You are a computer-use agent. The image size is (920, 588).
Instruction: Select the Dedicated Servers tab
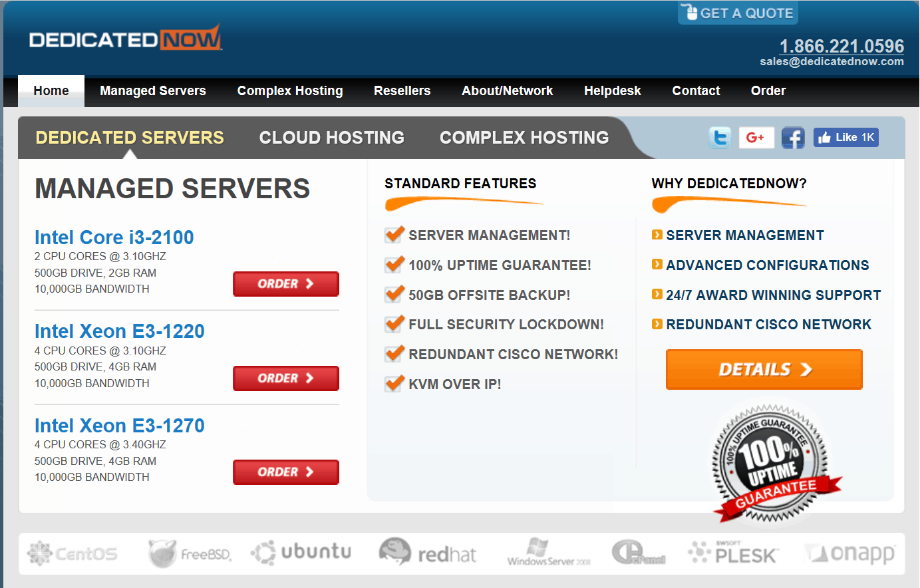click(x=130, y=138)
